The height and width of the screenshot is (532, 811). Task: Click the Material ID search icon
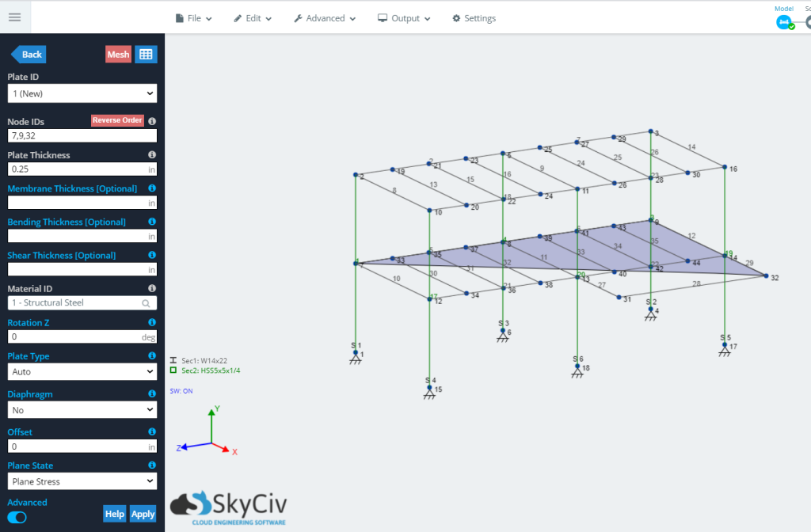(147, 303)
